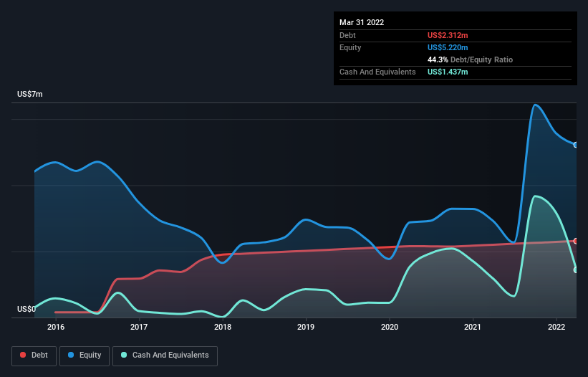
Task: Click the Debt row label in tooltip
Action: pyautogui.click(x=347, y=35)
